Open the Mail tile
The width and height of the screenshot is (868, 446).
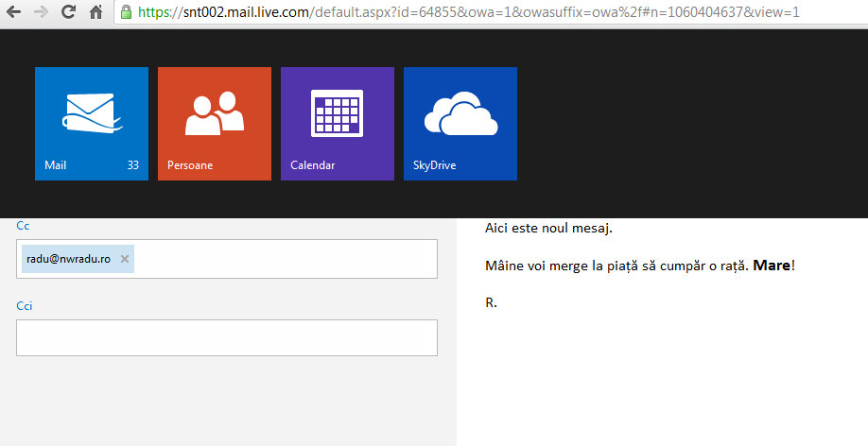pyautogui.click(x=91, y=123)
